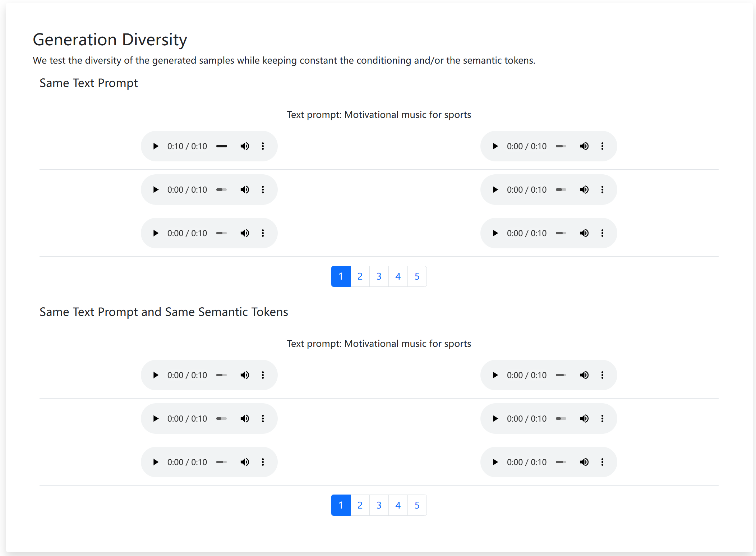Play the second-row left audio sample
The height and width of the screenshot is (556, 756).
click(x=156, y=189)
